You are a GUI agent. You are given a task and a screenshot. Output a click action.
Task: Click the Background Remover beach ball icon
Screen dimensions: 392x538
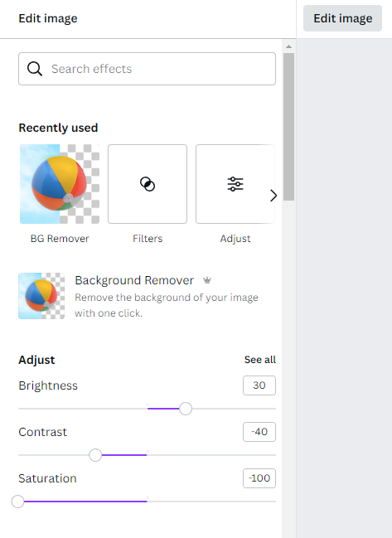(41, 296)
